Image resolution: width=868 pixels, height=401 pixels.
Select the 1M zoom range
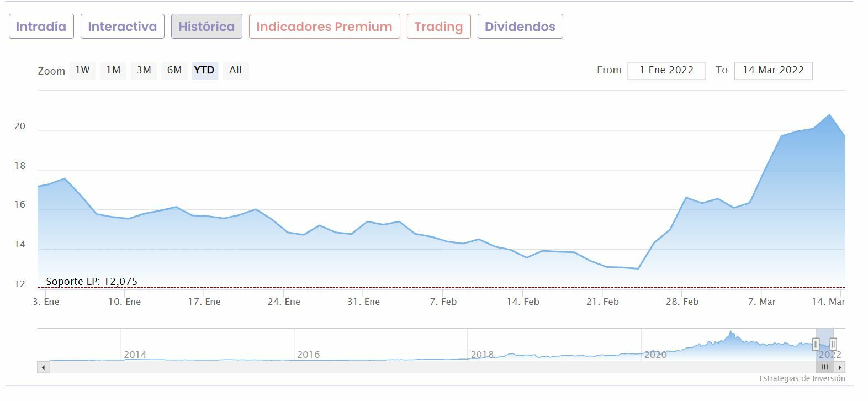[x=113, y=70]
